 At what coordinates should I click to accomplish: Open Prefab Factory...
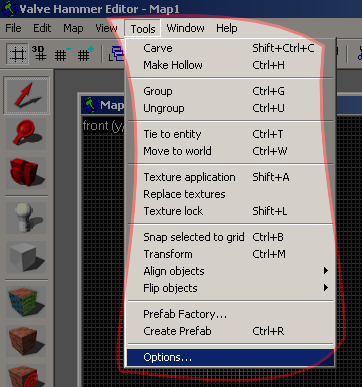[230, 314]
